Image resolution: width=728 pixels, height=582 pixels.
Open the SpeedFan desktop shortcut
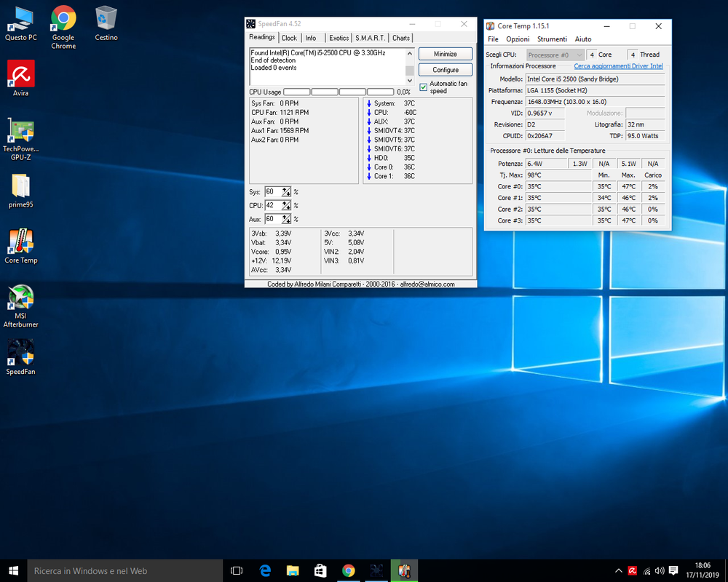coord(21,357)
